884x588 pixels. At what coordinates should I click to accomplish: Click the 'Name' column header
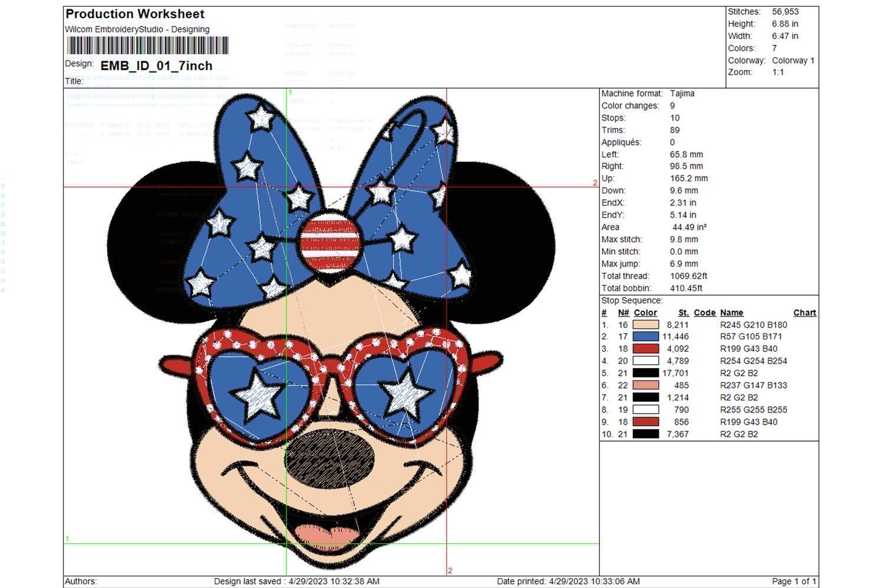pos(732,313)
